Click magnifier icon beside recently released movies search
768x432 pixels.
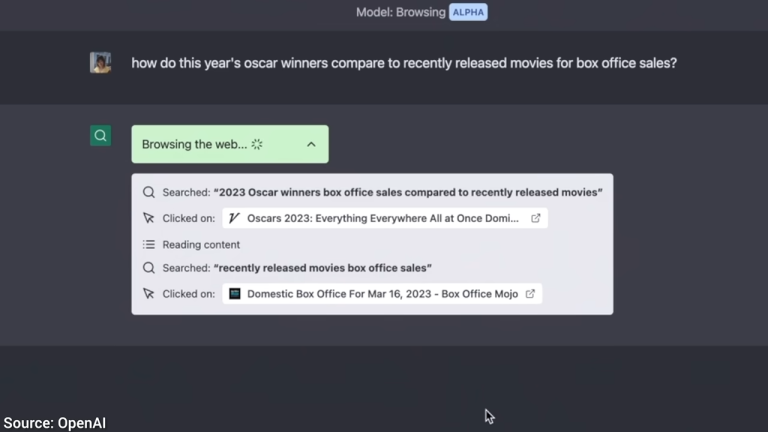[x=149, y=268]
